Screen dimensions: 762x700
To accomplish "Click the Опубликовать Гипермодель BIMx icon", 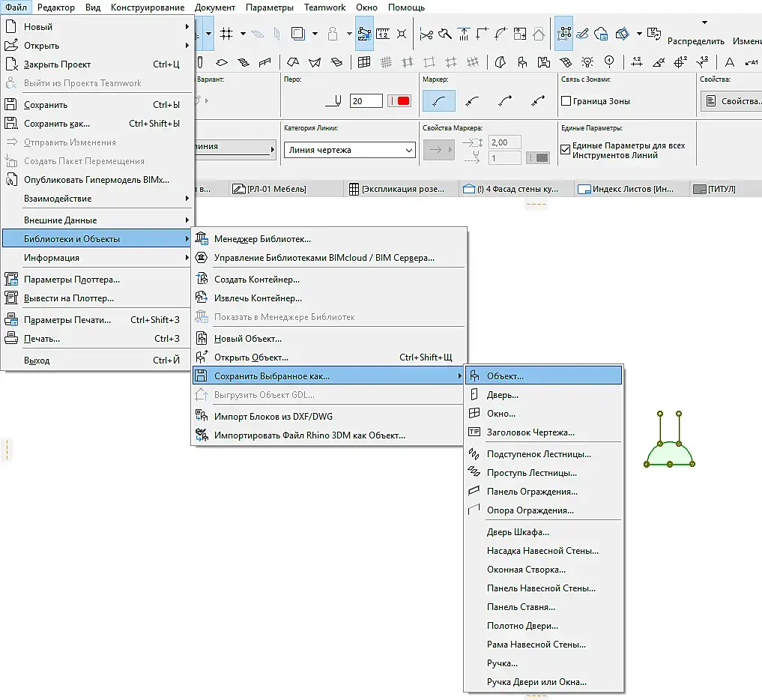I will click(x=10, y=179).
